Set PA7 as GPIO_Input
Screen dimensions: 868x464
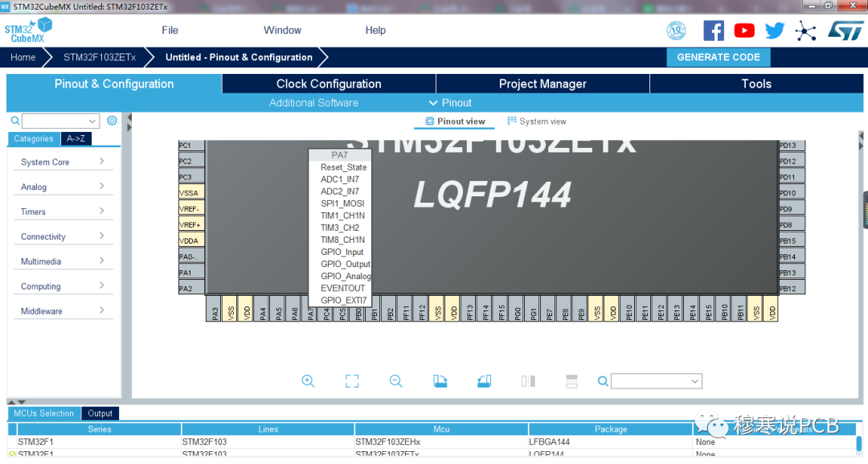pos(342,252)
